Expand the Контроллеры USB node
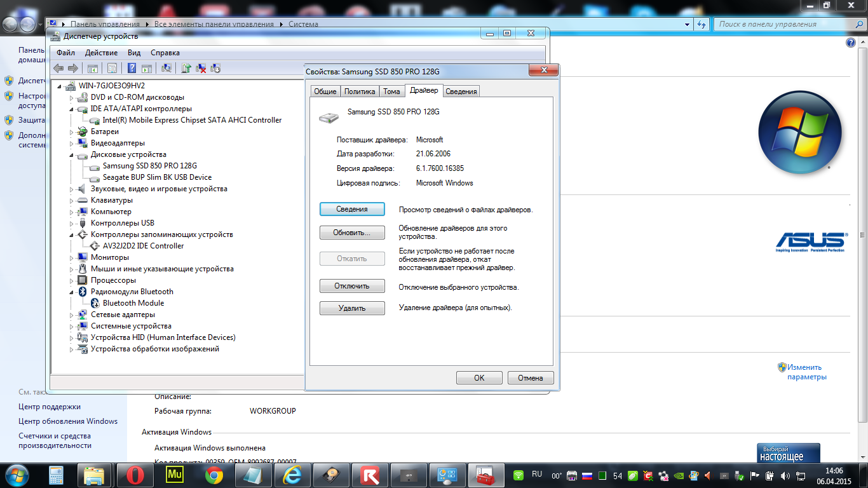Viewport: 868px width, 488px height. click(x=72, y=223)
